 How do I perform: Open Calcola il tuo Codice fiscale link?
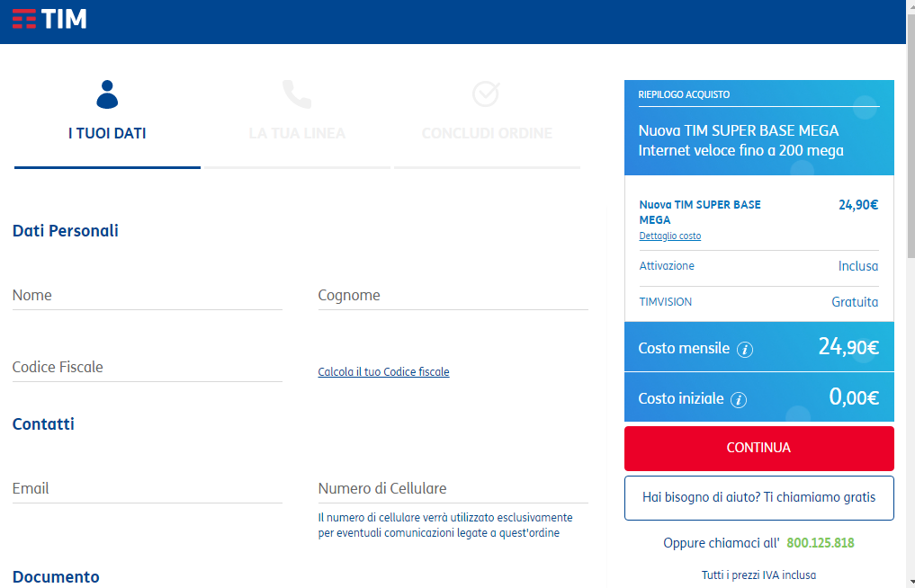tap(383, 372)
